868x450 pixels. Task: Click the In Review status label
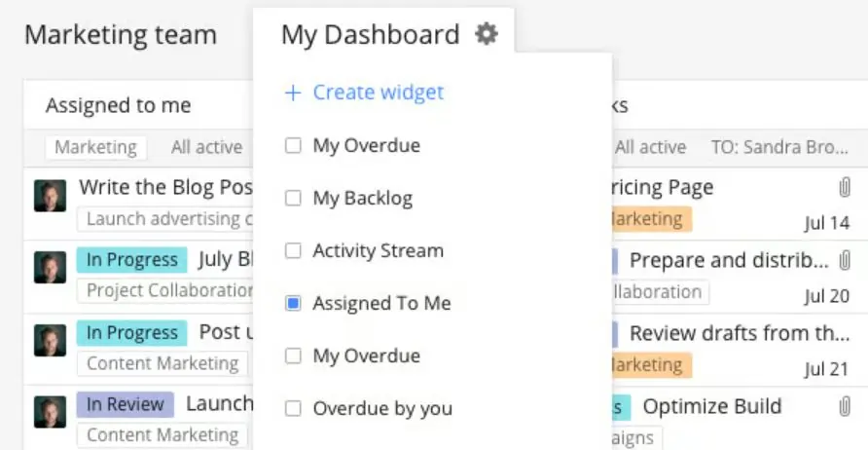pyautogui.click(x=125, y=404)
